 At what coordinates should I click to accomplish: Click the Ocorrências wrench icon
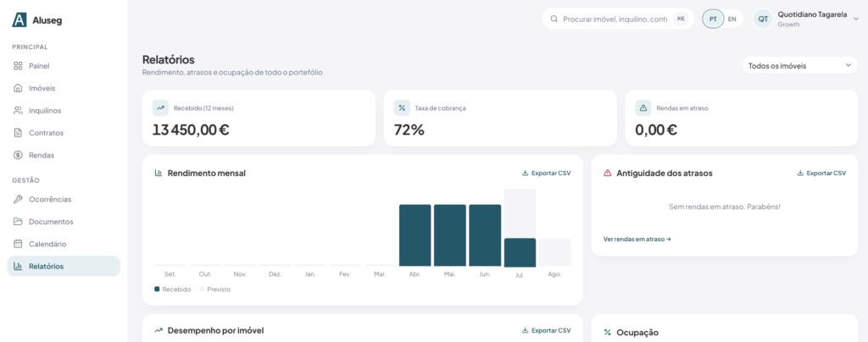click(18, 200)
